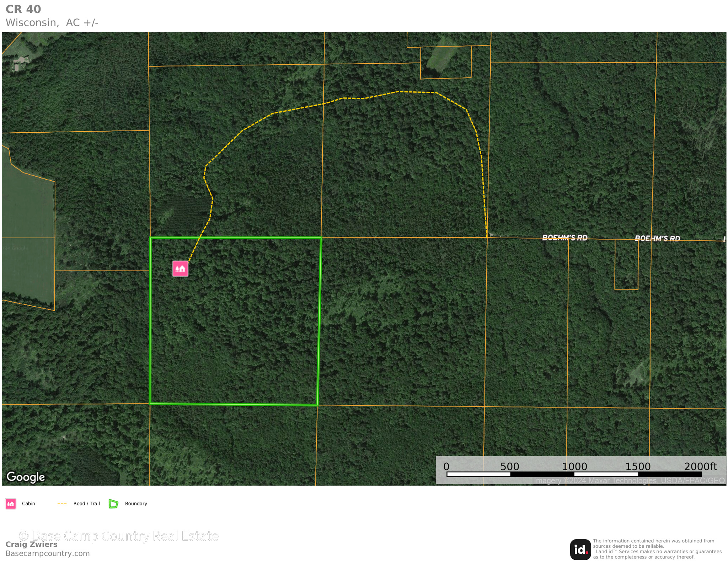The height and width of the screenshot is (563, 728).
Task: Click the "1500" scale bar label
Action: [638, 466]
